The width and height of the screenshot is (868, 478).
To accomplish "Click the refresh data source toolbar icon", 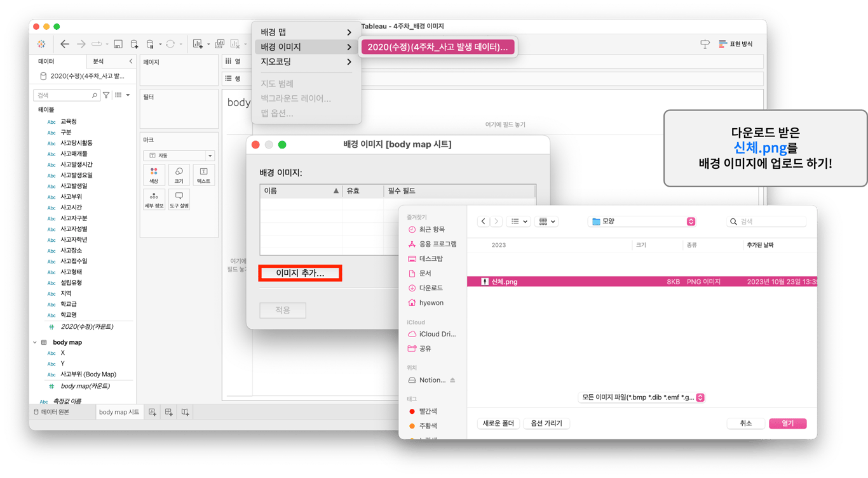I will click(170, 44).
